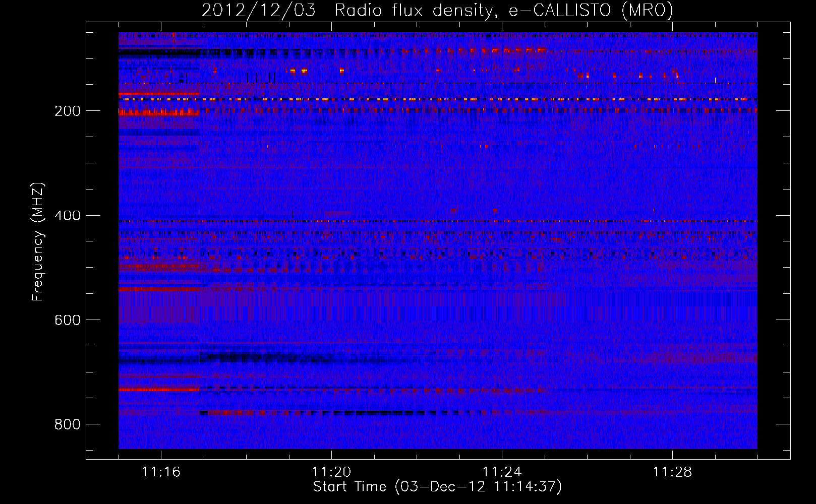Image resolution: width=816 pixels, height=504 pixels.
Task: Click the '11:28' time tick label
Action: 672,472
